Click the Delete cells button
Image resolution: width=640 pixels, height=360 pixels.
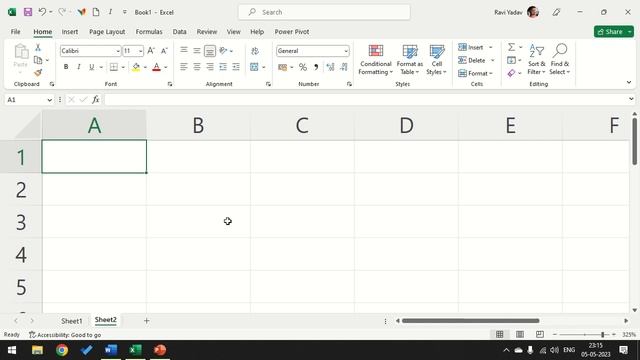(x=472, y=60)
